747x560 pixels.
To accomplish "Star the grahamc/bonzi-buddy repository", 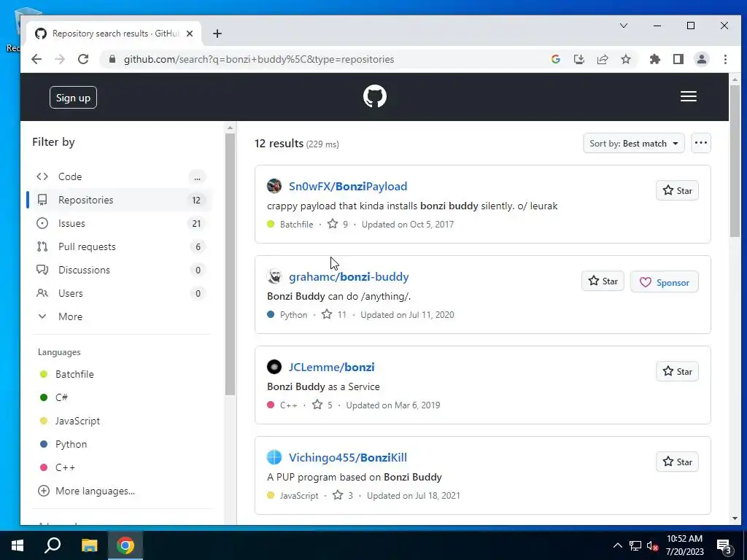I will tap(603, 281).
